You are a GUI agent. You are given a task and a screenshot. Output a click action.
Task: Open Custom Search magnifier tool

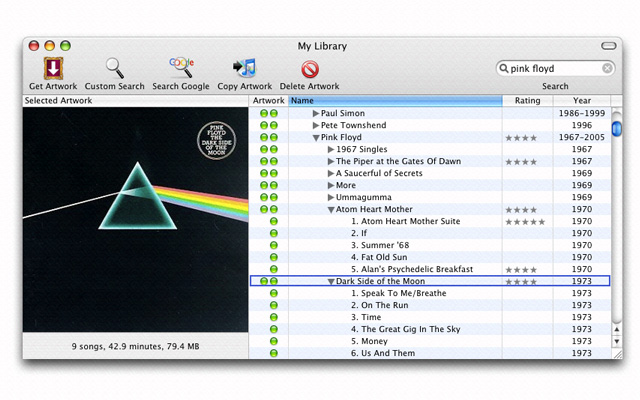pos(114,68)
